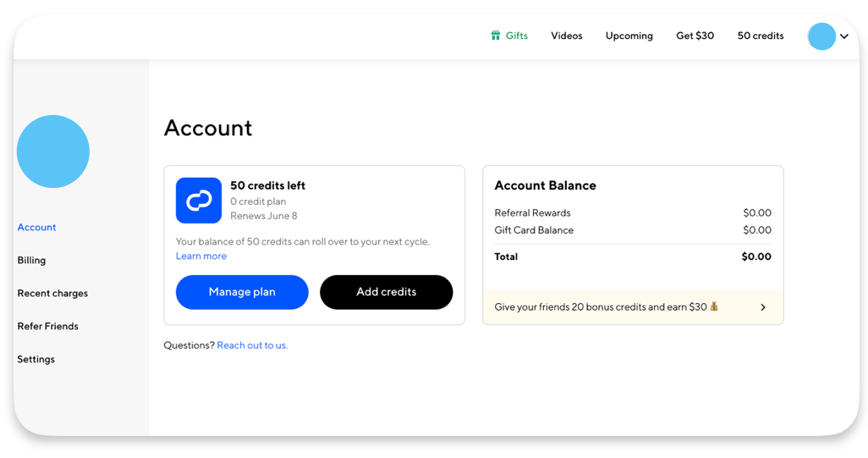The image size is (868, 458).
Task: Open referral banner via right chevron
Action: pos(762,307)
